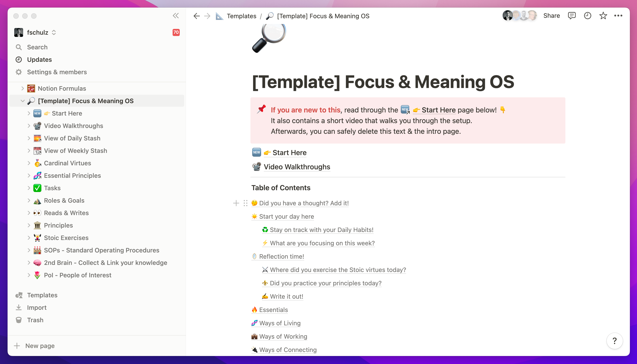Open the fschulz workspace switcher
The height and width of the screenshot is (364, 637).
coord(38,32)
